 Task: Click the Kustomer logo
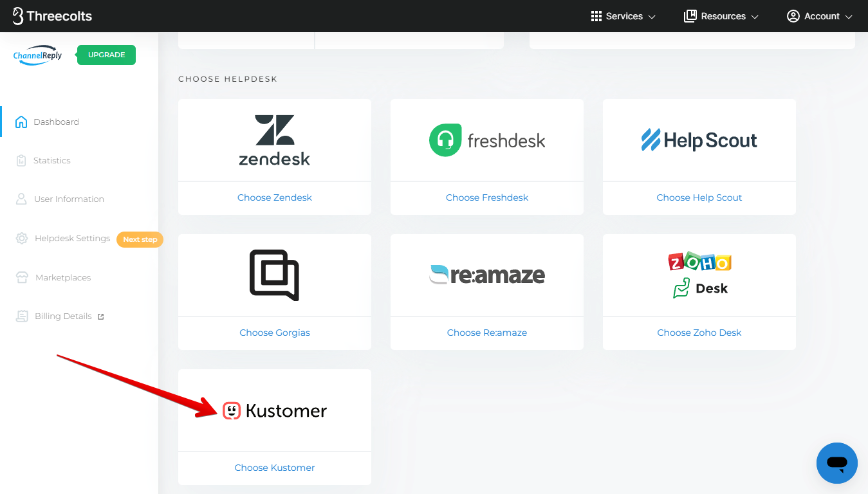click(x=275, y=410)
